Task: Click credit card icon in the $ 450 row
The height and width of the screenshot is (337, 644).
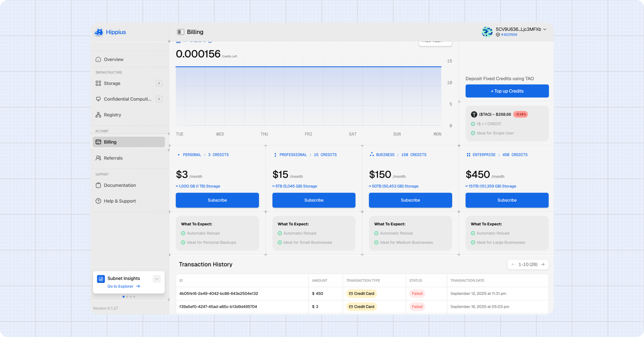Action: (351, 294)
